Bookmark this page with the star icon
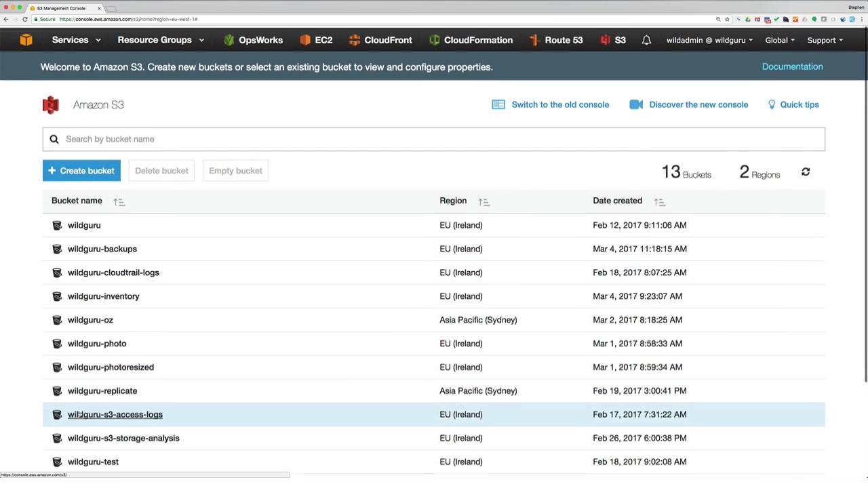The width and height of the screenshot is (868, 488). [x=727, y=19]
